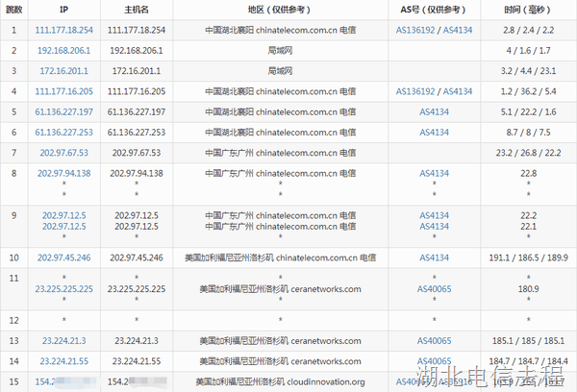Select hop 15 region text cloudinnovation.org
577x392 pixels.
[x=326, y=382]
